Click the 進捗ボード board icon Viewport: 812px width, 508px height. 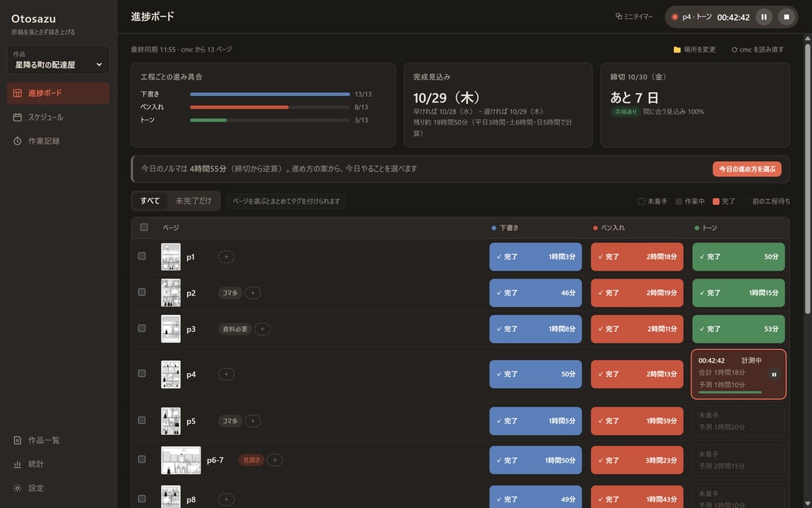(17, 94)
